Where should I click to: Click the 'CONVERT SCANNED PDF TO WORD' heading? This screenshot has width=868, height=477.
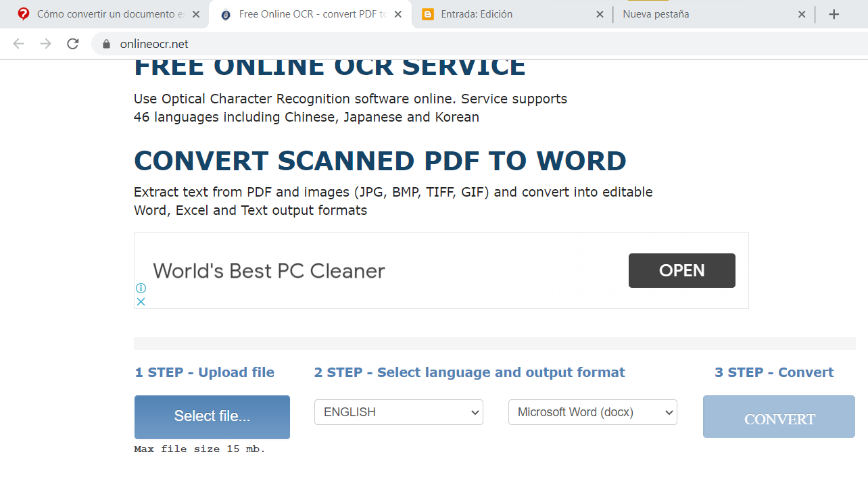tap(380, 161)
